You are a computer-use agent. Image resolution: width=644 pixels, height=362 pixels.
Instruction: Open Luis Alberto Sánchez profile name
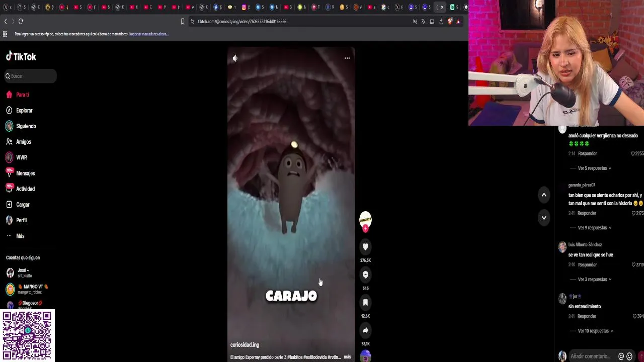point(585,245)
